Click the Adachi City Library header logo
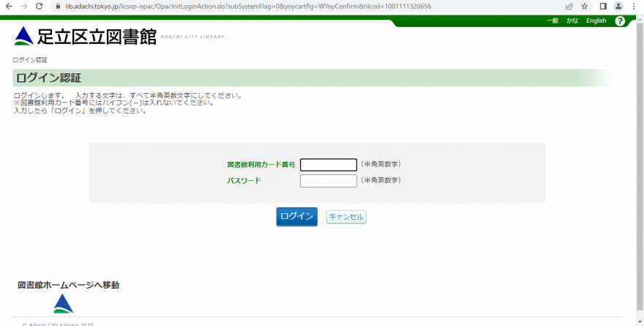This screenshot has height=326, width=644. [x=85, y=36]
